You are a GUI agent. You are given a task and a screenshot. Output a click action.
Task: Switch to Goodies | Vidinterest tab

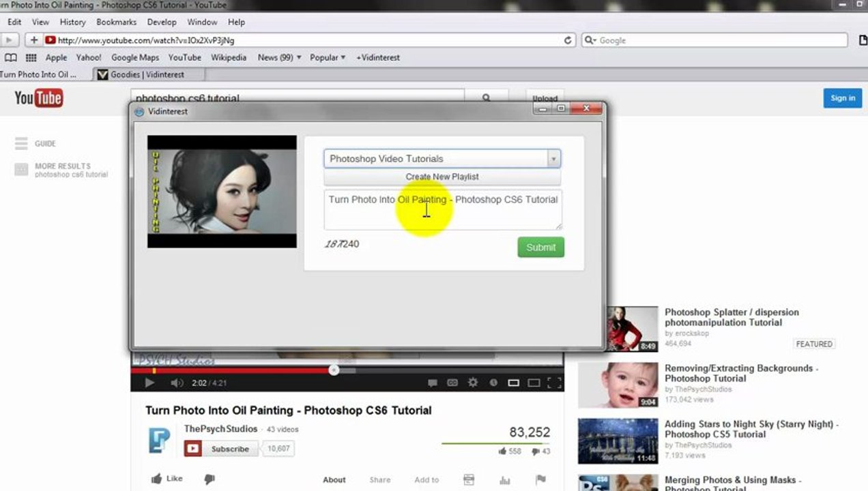click(147, 74)
